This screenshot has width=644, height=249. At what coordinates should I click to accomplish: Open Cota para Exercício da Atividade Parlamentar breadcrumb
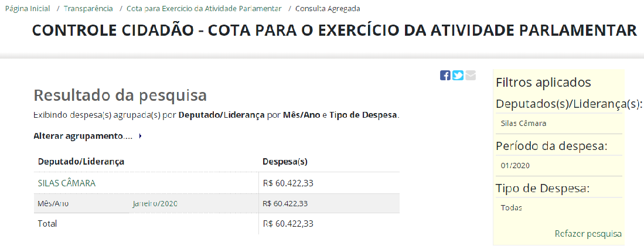pyautogui.click(x=204, y=8)
